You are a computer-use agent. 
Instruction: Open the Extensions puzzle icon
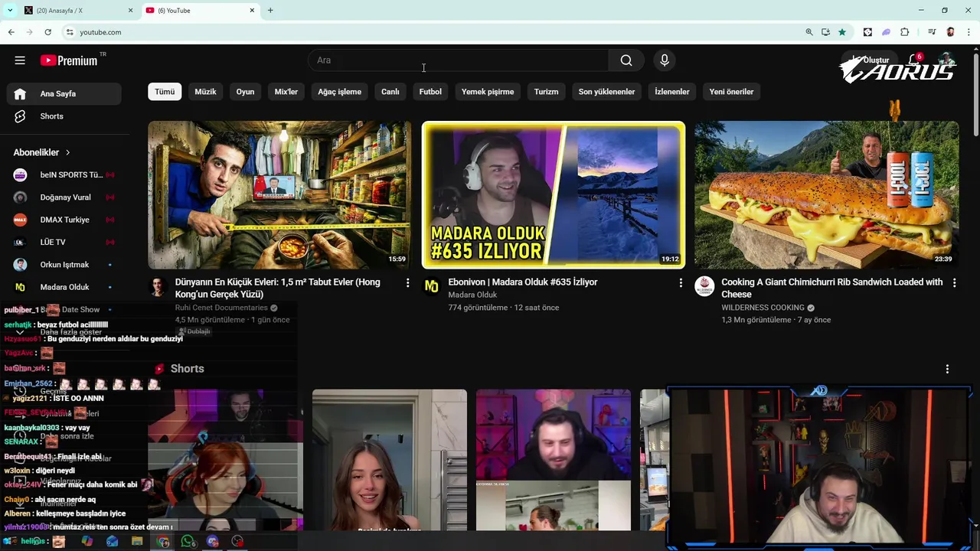click(x=905, y=32)
